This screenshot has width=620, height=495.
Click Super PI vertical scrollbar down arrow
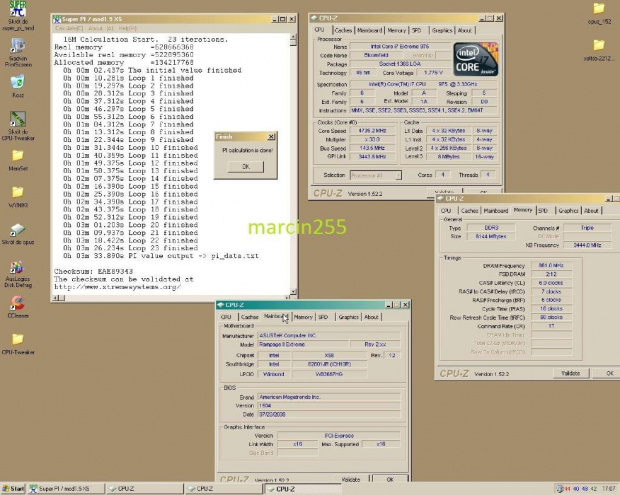click(x=293, y=292)
